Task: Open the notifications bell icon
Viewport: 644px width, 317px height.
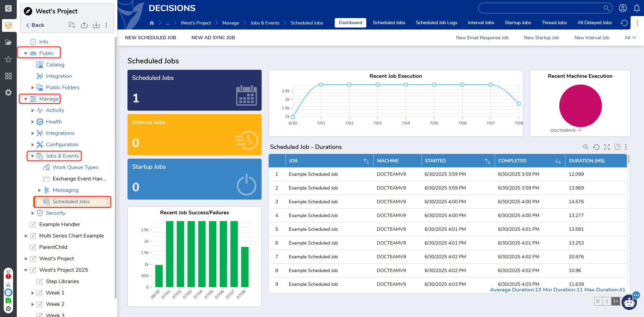Action: coord(637,8)
